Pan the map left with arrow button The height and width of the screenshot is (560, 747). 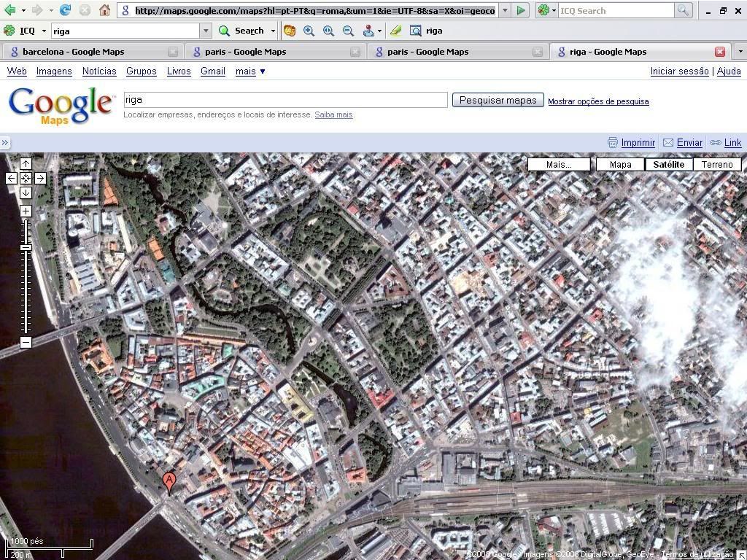[11, 178]
